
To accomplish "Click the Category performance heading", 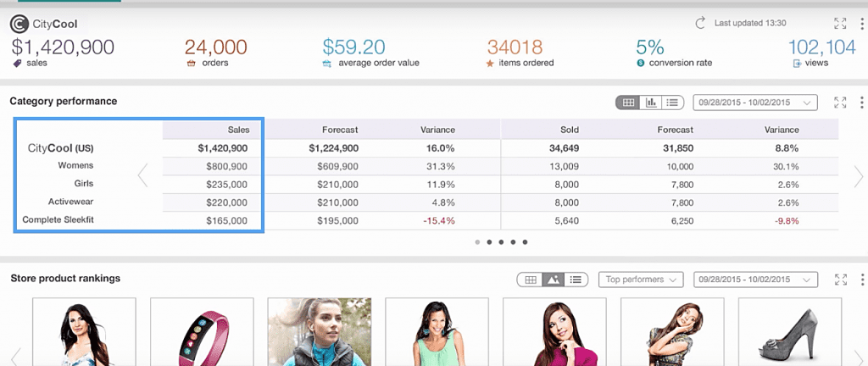I will [64, 101].
